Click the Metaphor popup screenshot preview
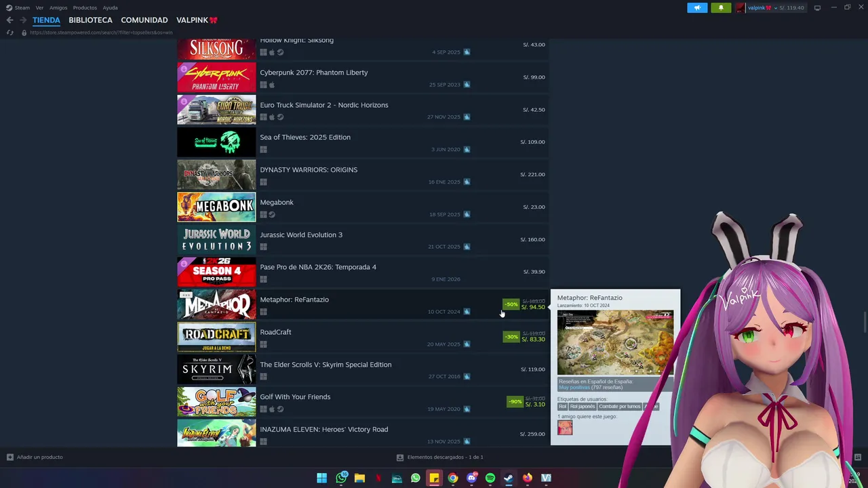Viewport: 868px width, 488px height. [x=615, y=342]
